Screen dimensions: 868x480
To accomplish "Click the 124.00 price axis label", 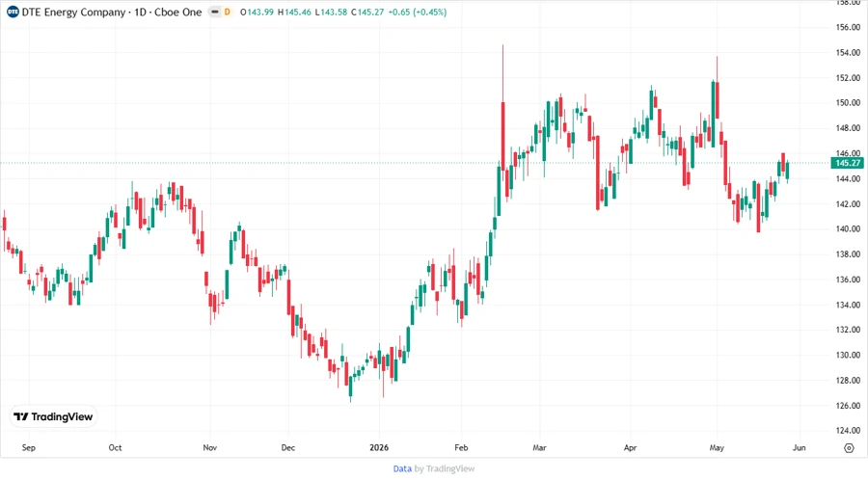I will pyautogui.click(x=848, y=431).
